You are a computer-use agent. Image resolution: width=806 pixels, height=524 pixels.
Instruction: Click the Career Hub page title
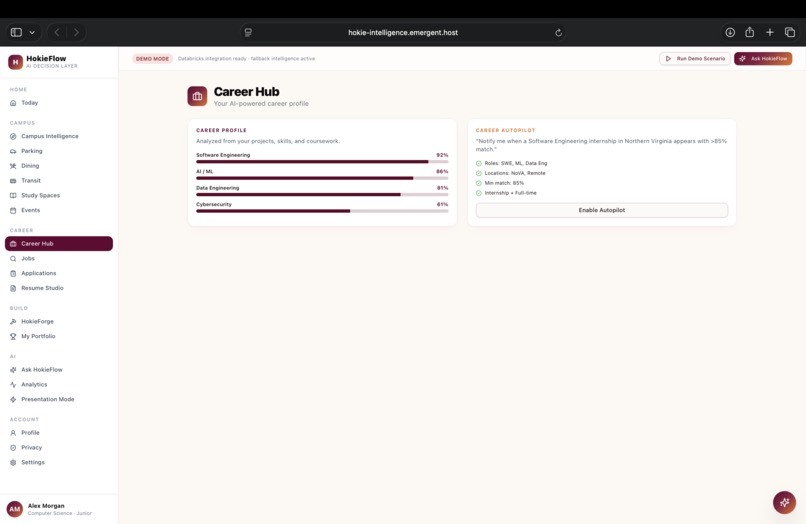click(247, 92)
